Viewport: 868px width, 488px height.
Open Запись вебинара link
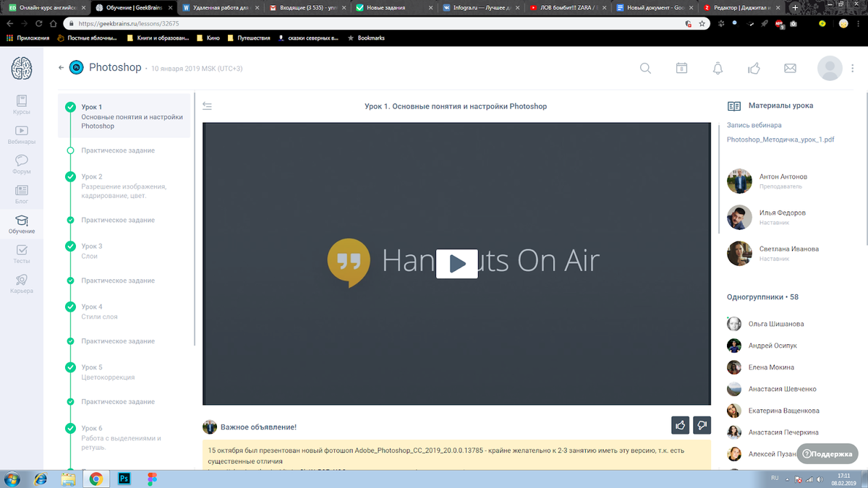pyautogui.click(x=754, y=125)
